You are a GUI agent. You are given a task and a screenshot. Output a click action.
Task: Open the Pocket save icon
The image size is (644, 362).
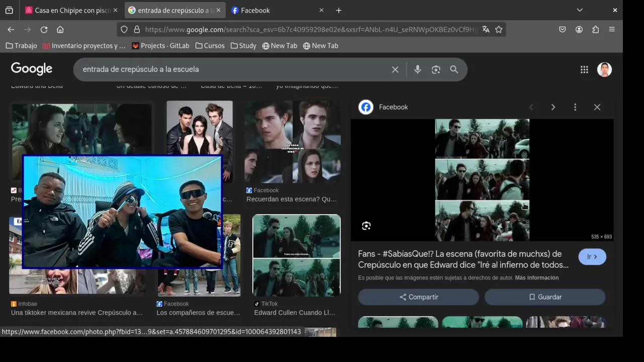[x=562, y=30]
